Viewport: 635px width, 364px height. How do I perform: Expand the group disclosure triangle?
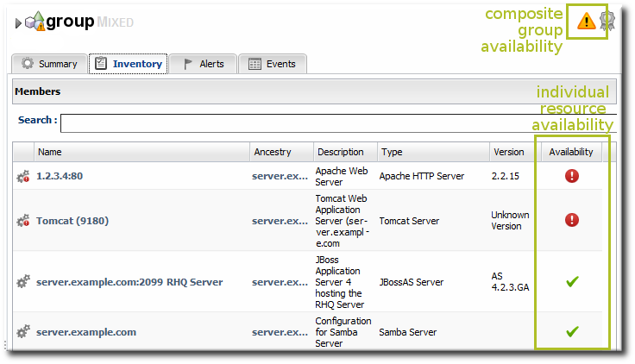tap(18, 22)
